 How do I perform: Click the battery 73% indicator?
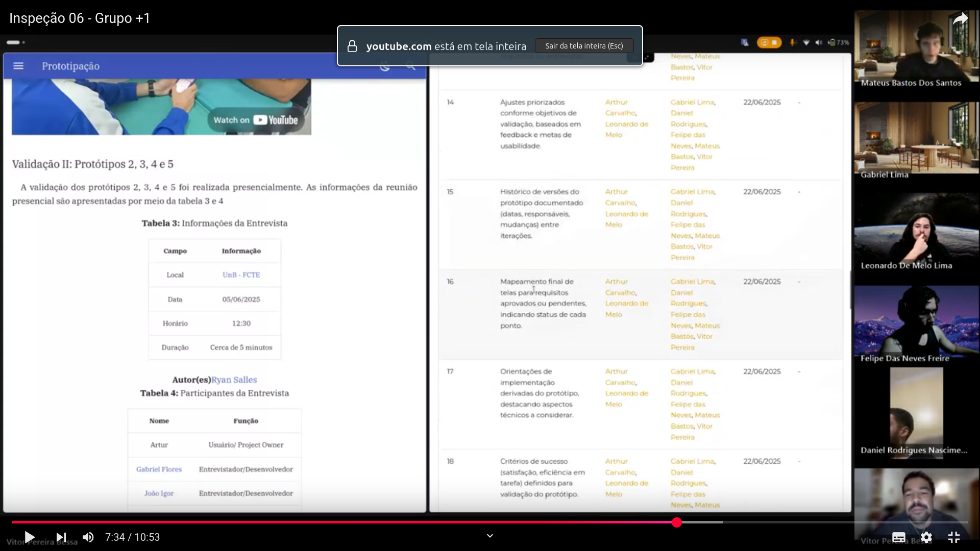click(839, 42)
